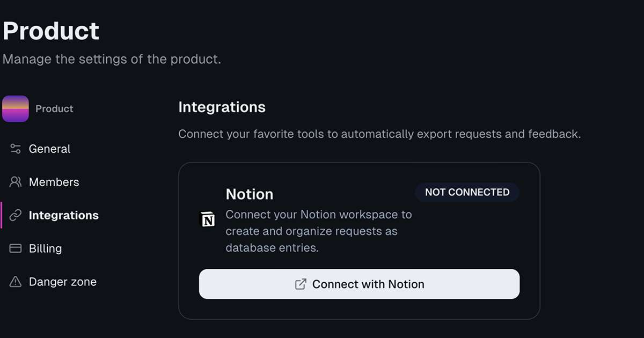
Task: Click the external link icon on Connect button
Action: 301,284
